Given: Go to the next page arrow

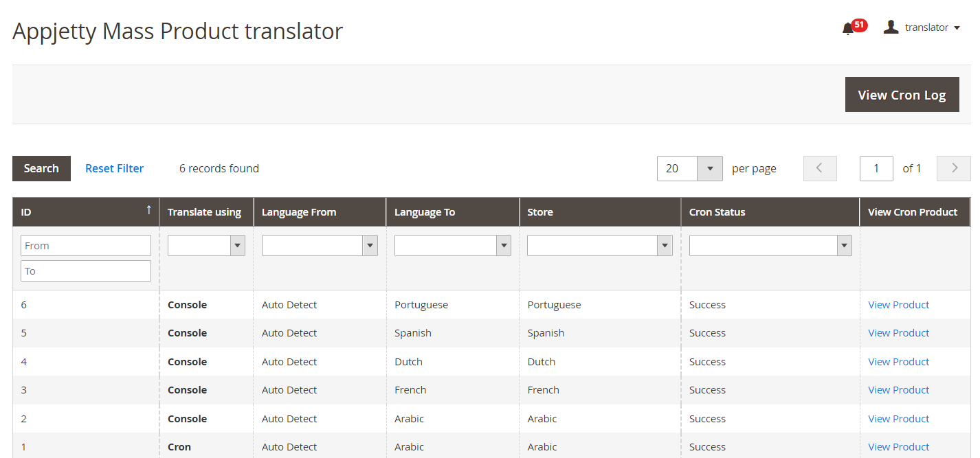Looking at the screenshot, I should [x=954, y=168].
